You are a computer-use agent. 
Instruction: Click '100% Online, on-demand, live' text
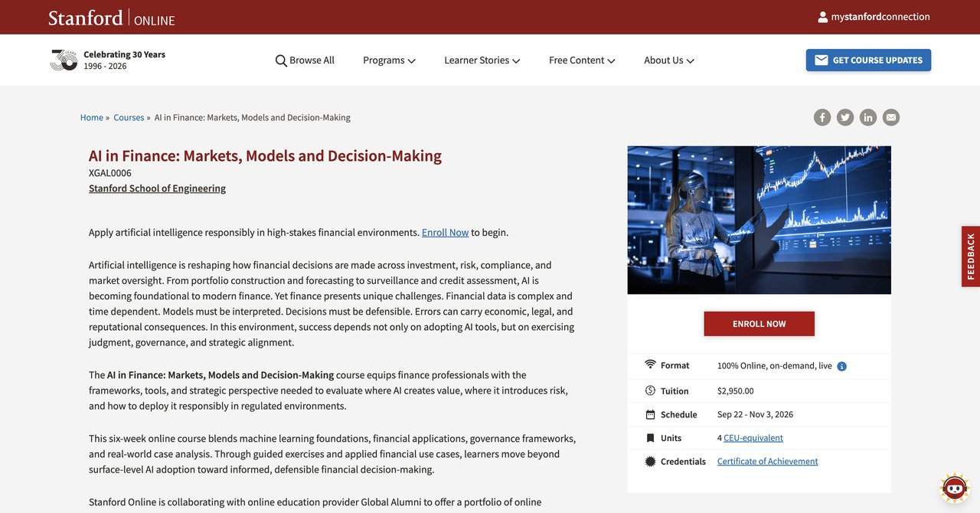point(775,366)
